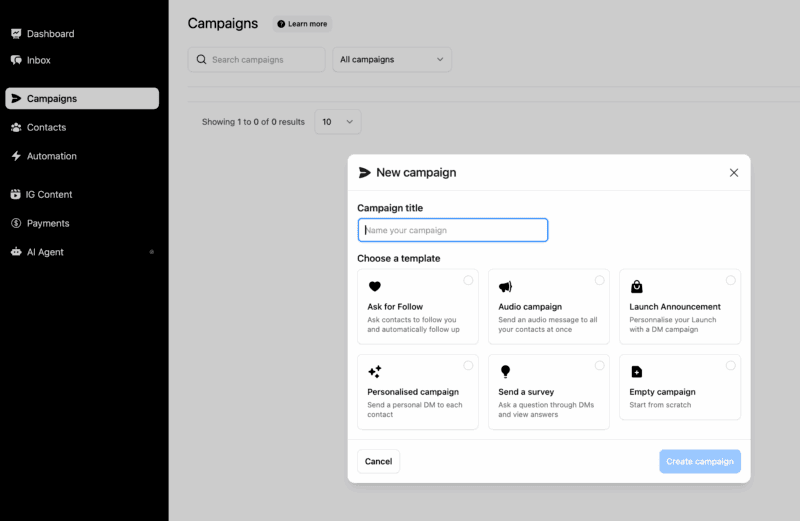Select the Send a survey radio button

click(599, 365)
